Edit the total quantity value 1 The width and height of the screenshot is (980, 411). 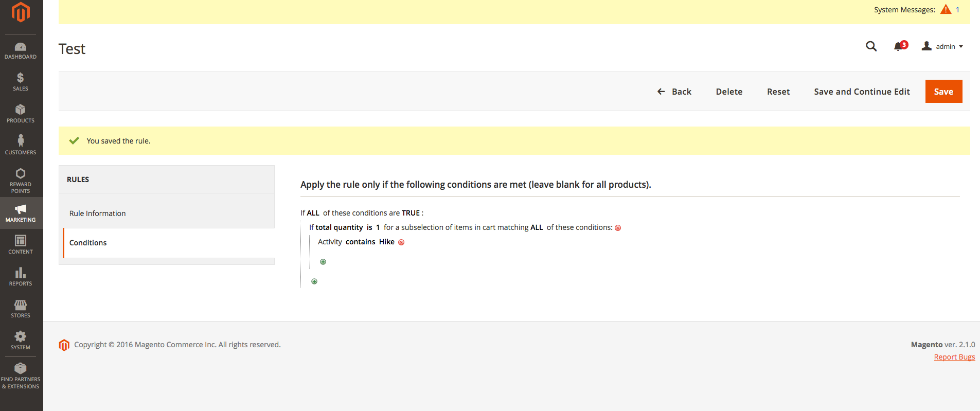378,227
